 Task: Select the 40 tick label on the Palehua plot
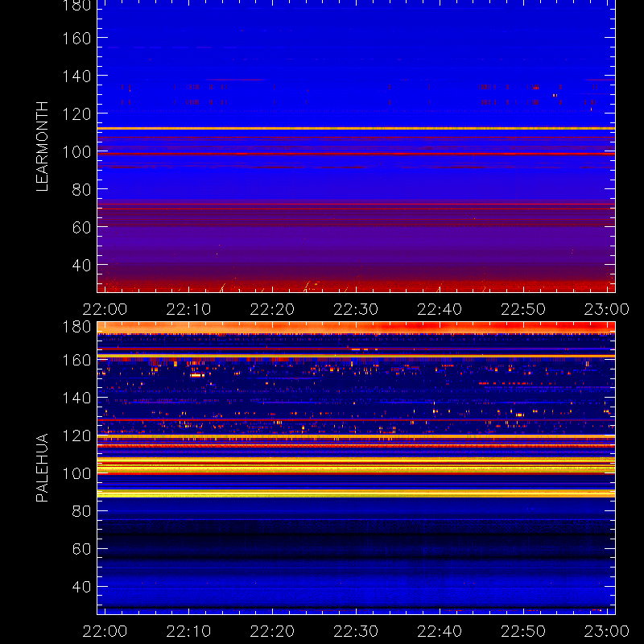click(81, 587)
